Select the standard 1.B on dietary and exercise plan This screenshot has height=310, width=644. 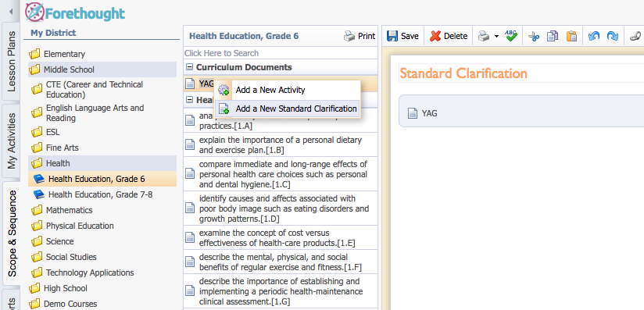click(280, 144)
